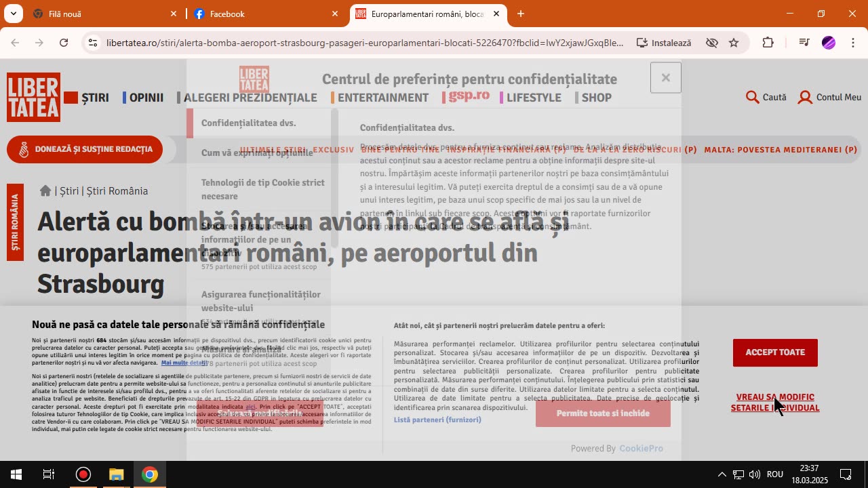Screen dimensions: 868x488
Task: Open the ENTERTAINMENT section
Action: (x=383, y=98)
